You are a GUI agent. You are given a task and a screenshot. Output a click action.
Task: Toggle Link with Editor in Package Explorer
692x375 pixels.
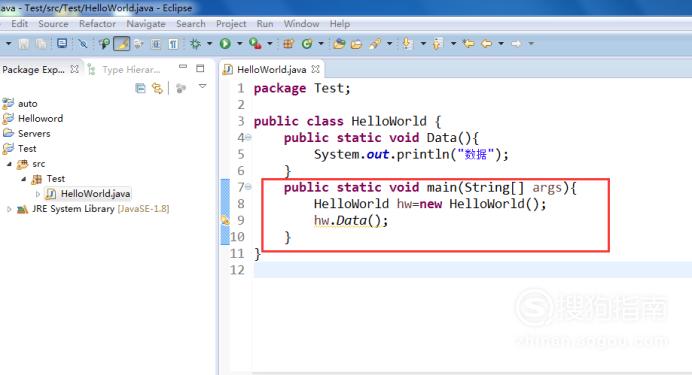[157, 88]
